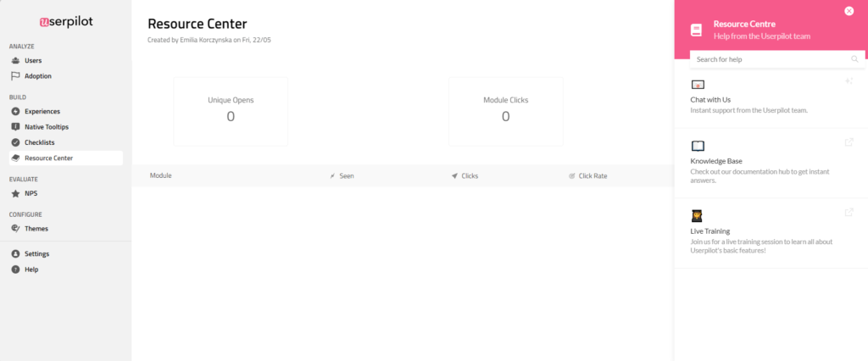Click the Chat with Us screen icon

698,85
